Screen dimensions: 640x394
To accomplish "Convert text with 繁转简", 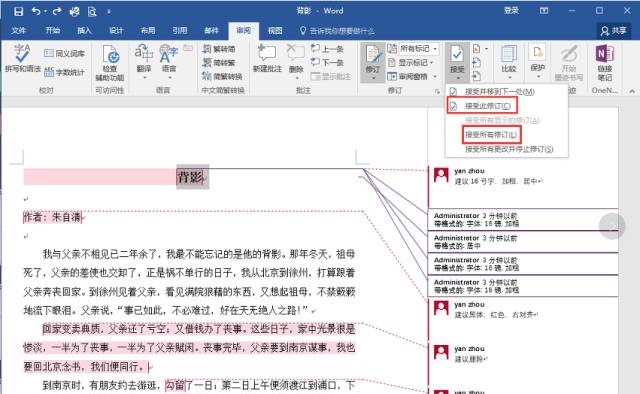I will 219,49.
